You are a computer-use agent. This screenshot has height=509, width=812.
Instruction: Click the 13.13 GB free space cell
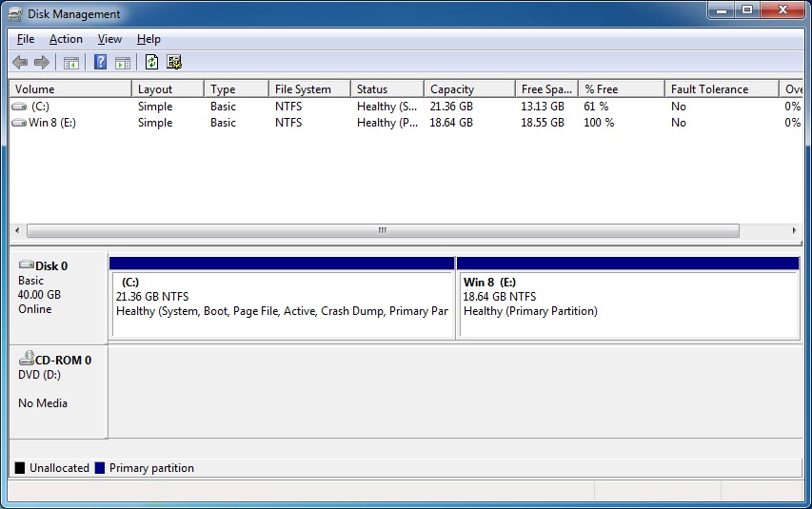coord(543,107)
